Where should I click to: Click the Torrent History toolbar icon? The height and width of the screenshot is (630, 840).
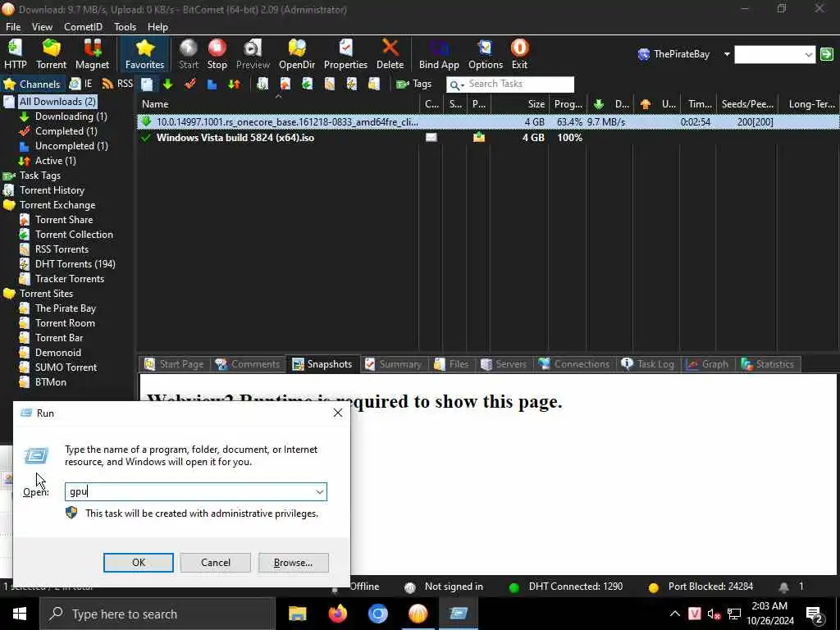click(x=262, y=84)
